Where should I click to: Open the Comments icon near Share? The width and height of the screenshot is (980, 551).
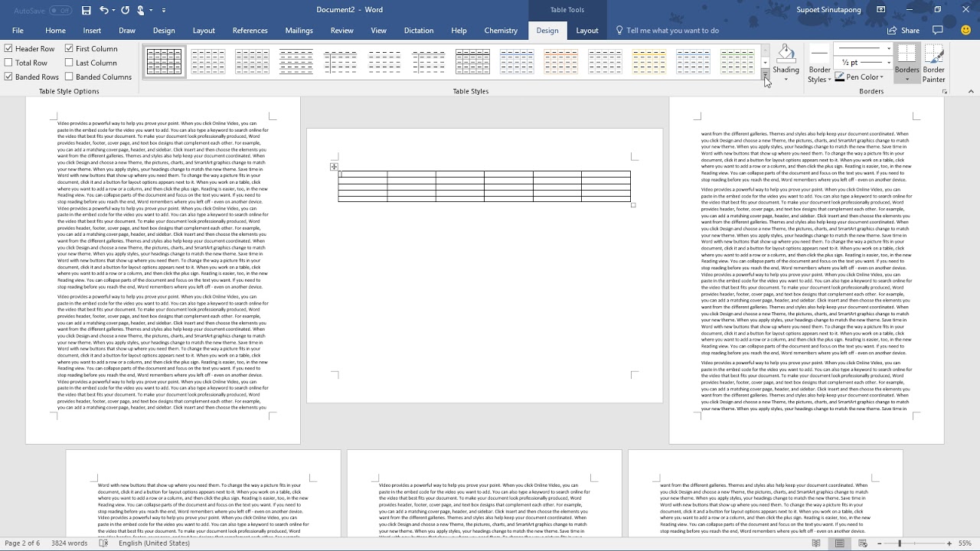939,31
